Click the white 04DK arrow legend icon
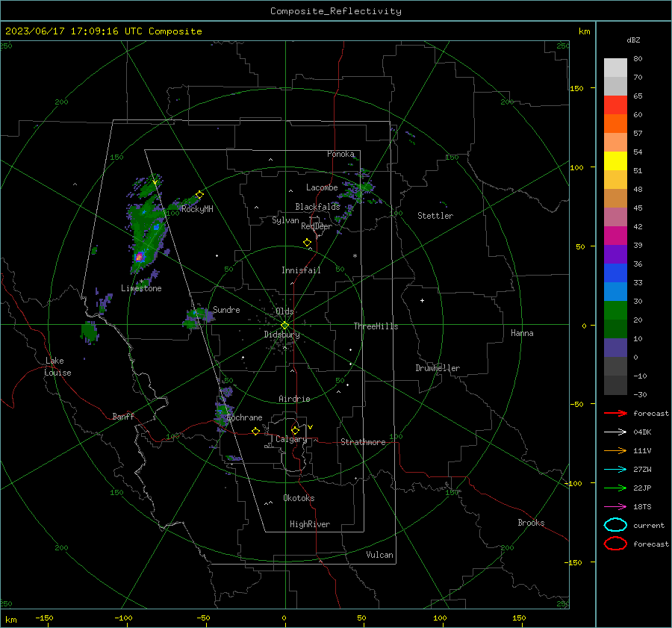672x628 pixels. [615, 432]
